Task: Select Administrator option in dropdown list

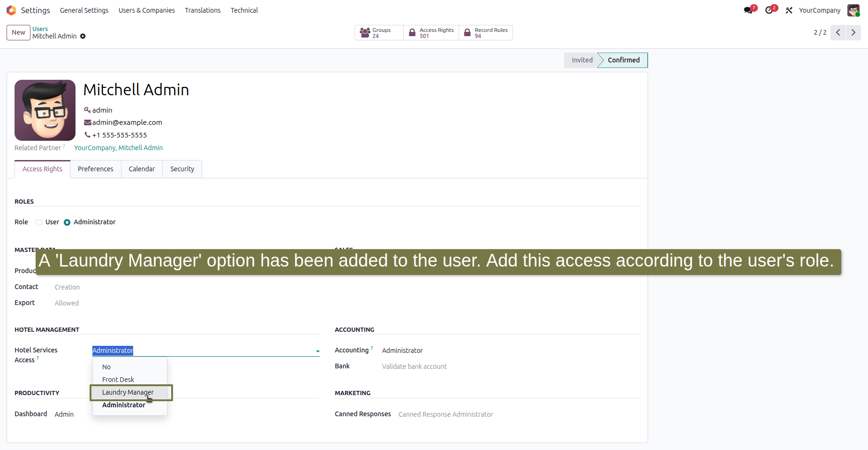Action: (130, 405)
